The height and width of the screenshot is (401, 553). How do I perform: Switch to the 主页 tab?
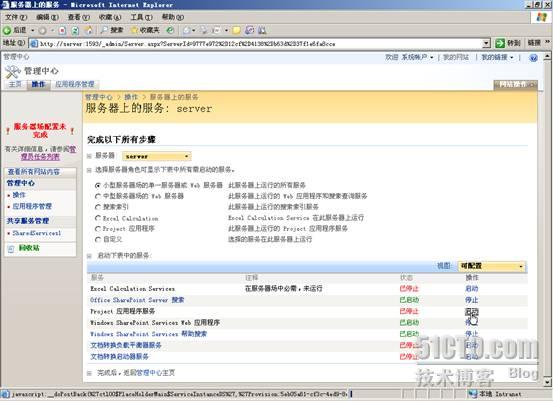[x=15, y=84]
